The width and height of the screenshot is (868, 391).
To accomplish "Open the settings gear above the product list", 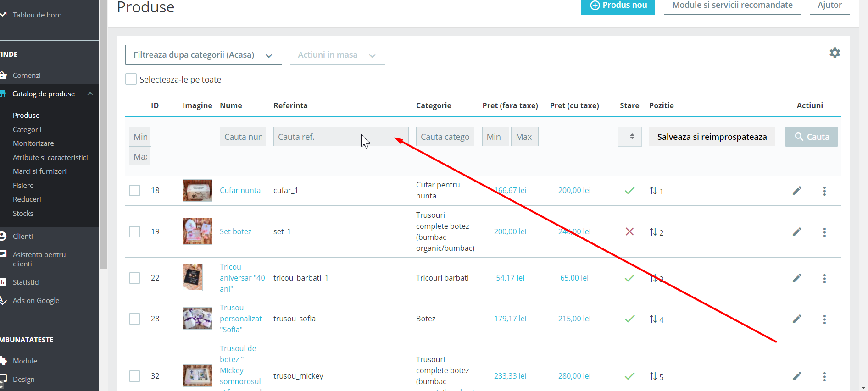I will click(835, 53).
